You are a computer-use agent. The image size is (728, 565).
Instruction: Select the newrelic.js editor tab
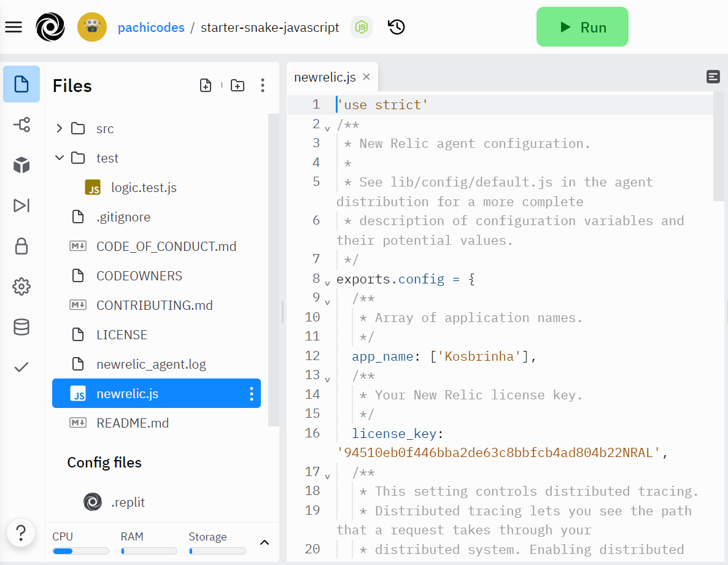coord(325,77)
